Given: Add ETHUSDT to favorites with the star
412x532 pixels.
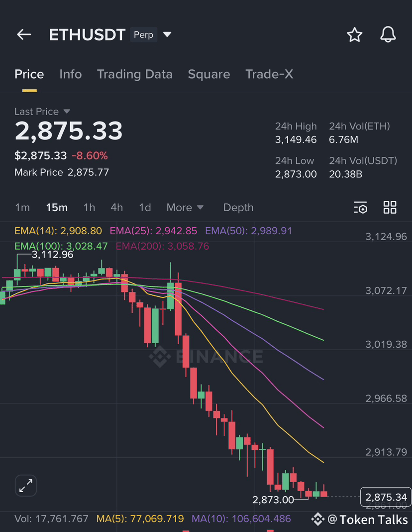Looking at the screenshot, I should pyautogui.click(x=354, y=35).
